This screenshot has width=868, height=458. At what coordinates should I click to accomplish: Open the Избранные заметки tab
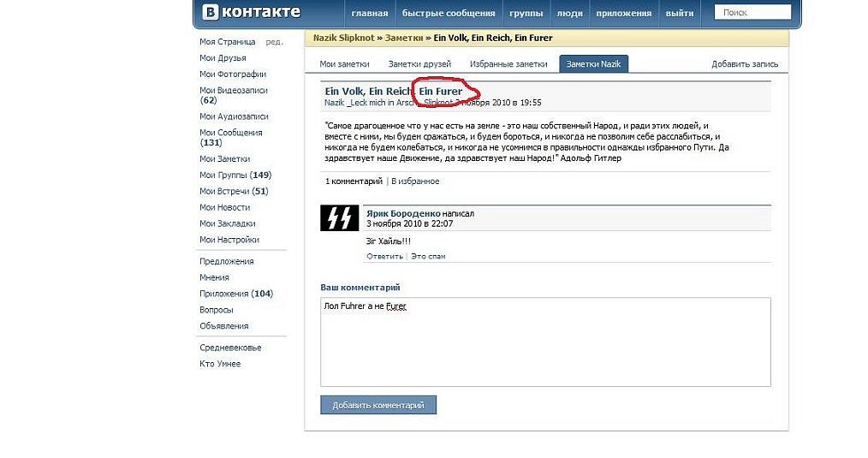[508, 64]
